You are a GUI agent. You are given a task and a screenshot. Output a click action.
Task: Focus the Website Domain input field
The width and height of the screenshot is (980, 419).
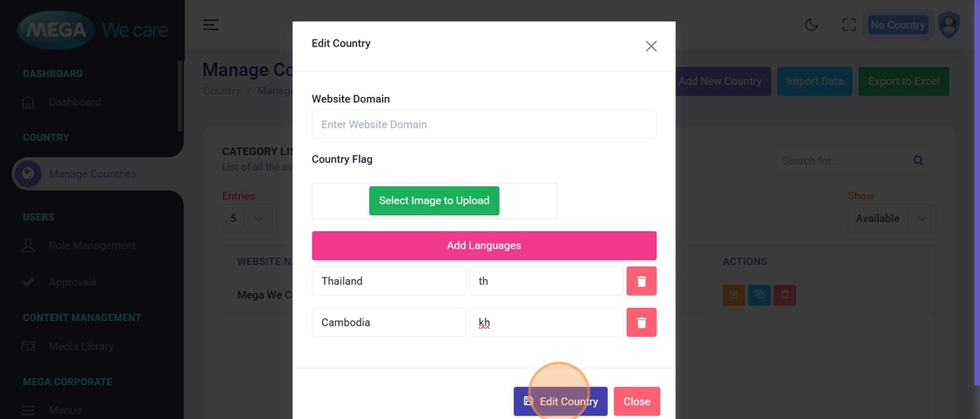484,124
